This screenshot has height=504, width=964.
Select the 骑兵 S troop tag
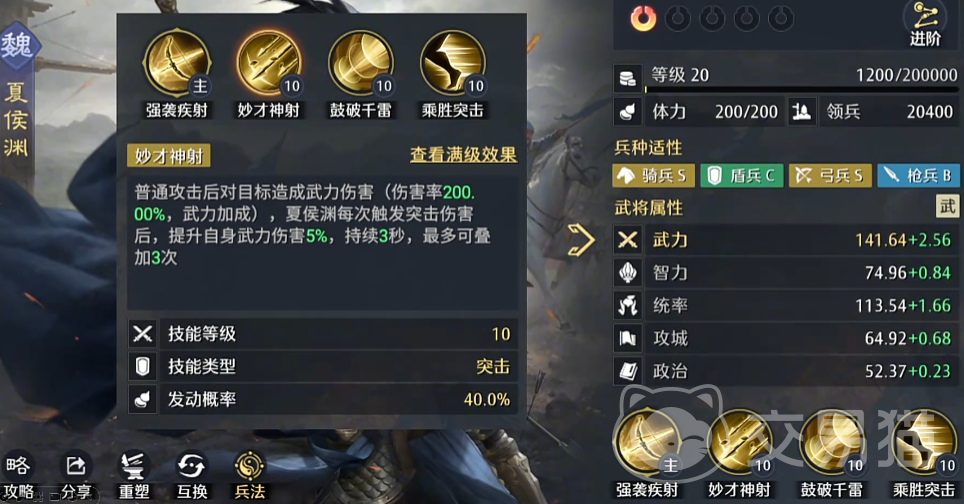[x=654, y=176]
